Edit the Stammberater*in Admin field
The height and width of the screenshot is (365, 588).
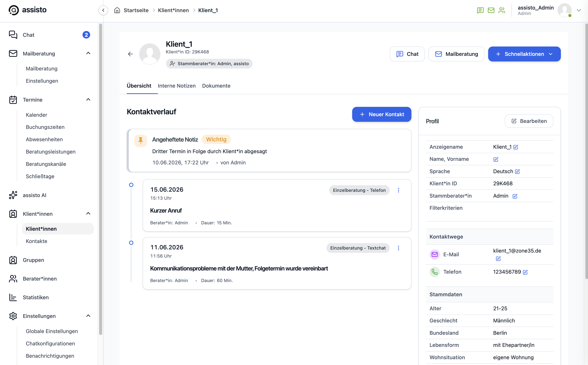tap(515, 196)
